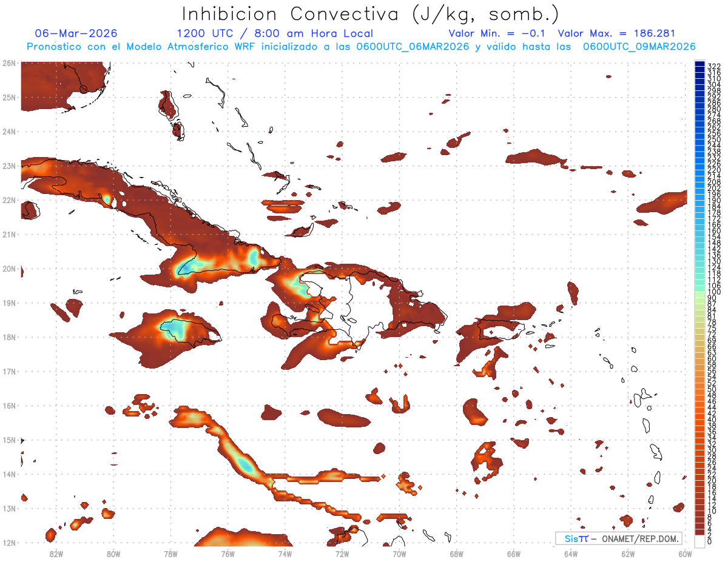Image resolution: width=728 pixels, height=562 pixels.
Task: Click the longitude label '68W'
Action: (456, 553)
